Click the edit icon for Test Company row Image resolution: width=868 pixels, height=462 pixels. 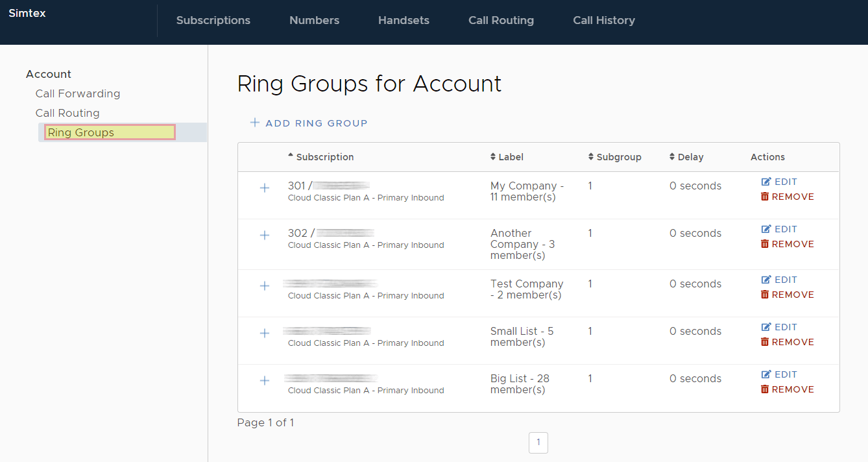click(766, 280)
